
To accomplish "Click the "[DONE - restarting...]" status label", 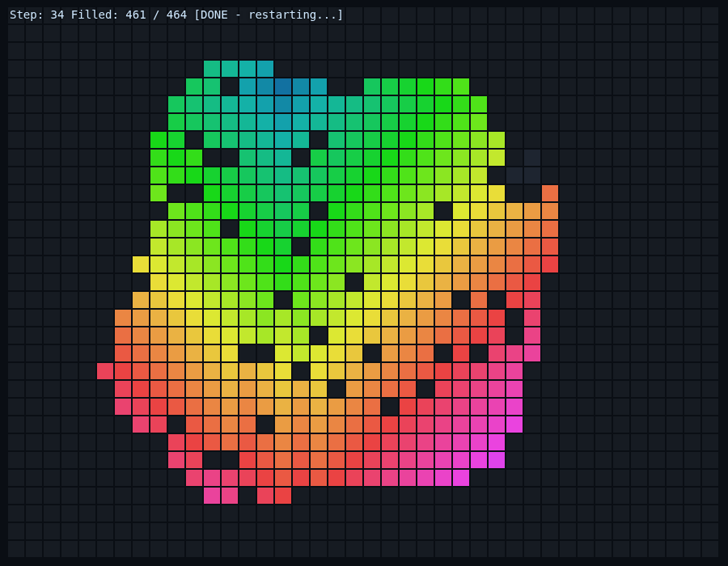I will coord(269,15).
